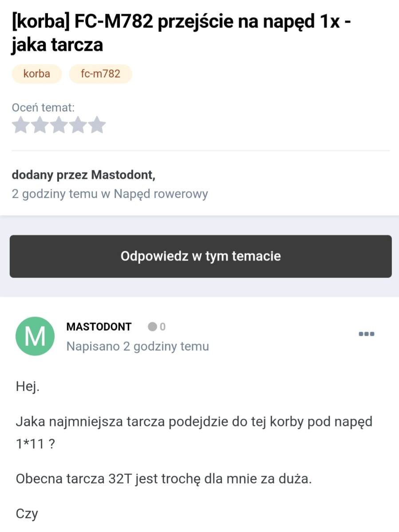Click the "Oceń temat:" label

(x=43, y=107)
